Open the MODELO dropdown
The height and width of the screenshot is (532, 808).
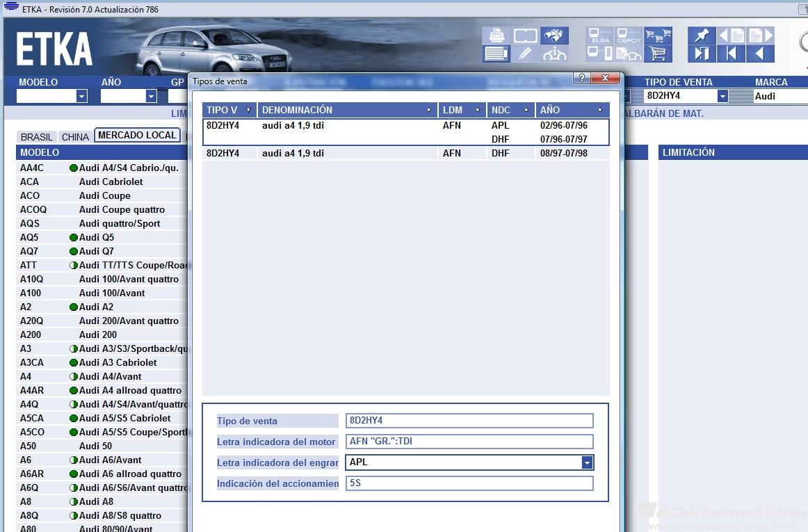81,96
